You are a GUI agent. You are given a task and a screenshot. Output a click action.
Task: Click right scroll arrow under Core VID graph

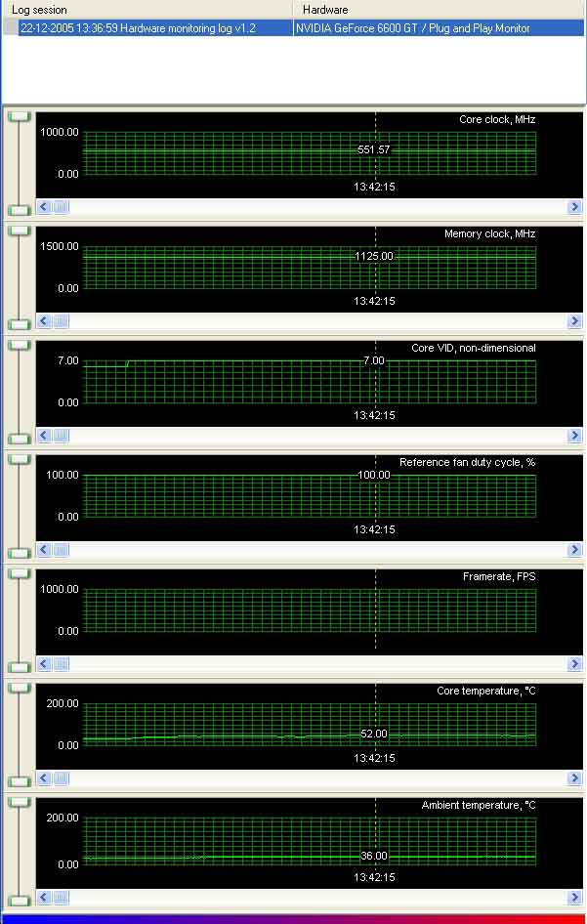[574, 436]
